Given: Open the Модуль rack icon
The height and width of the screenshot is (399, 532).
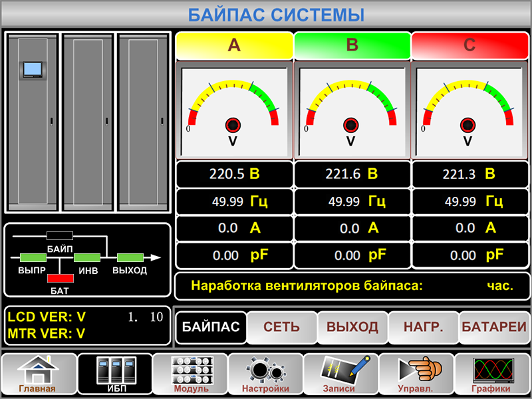Looking at the screenshot, I should [190, 374].
